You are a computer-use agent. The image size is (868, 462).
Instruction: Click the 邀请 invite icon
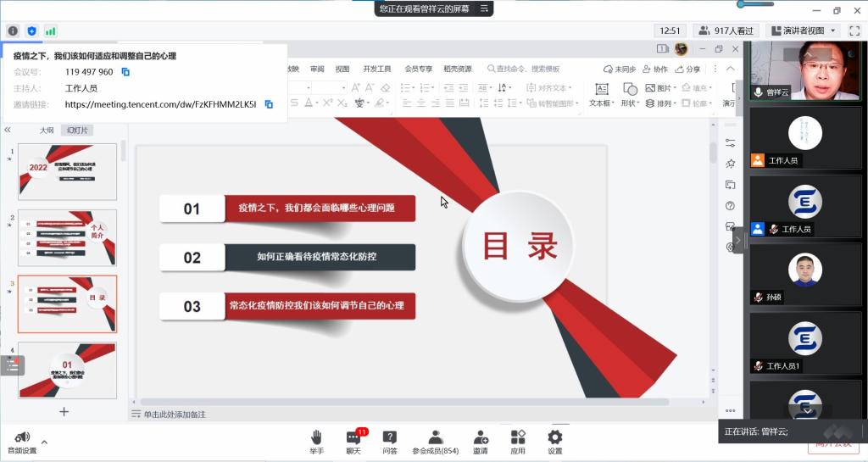pyautogui.click(x=480, y=437)
